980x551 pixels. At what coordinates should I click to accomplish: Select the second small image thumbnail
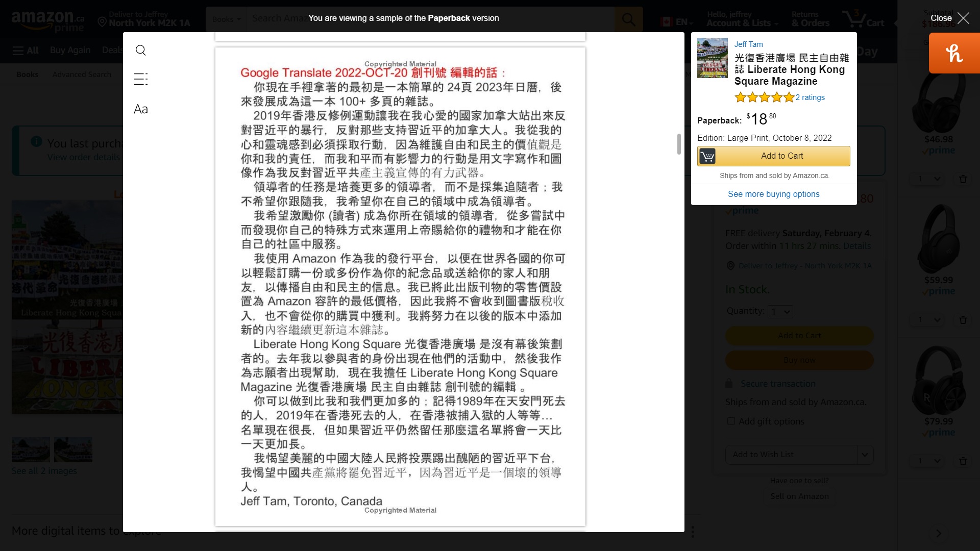tap(73, 449)
